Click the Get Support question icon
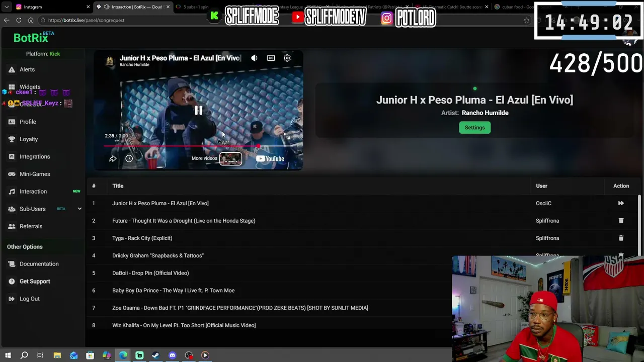The height and width of the screenshot is (362, 644). pyautogui.click(x=12, y=282)
